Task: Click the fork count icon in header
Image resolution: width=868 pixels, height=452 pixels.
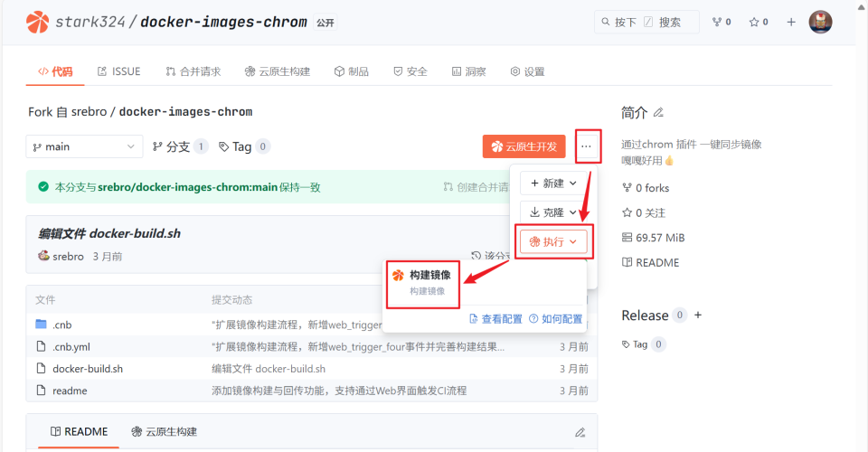Action: click(722, 22)
